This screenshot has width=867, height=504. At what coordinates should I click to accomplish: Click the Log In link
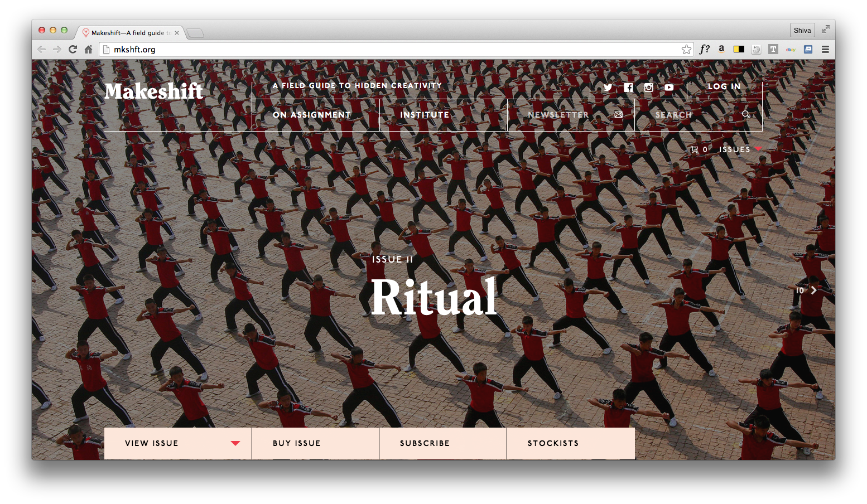724,86
